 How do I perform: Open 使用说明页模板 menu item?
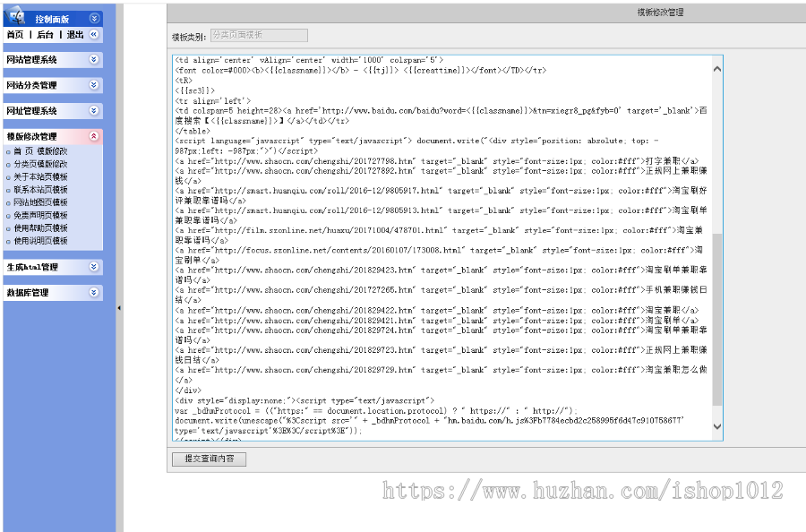pyautogui.click(x=40, y=241)
